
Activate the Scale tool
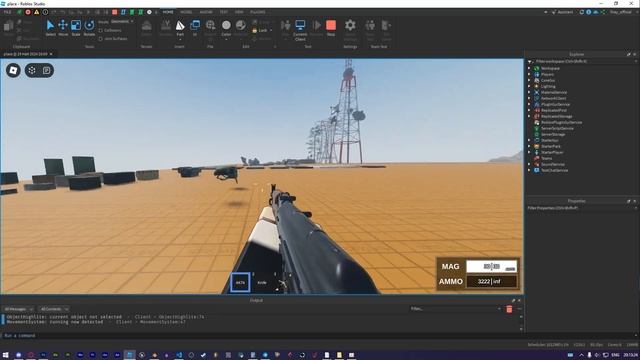tap(76, 28)
